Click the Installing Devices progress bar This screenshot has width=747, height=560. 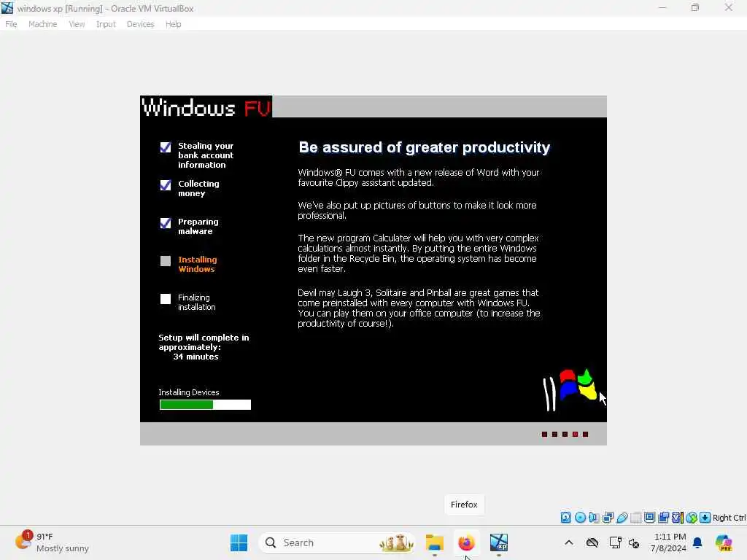point(205,405)
